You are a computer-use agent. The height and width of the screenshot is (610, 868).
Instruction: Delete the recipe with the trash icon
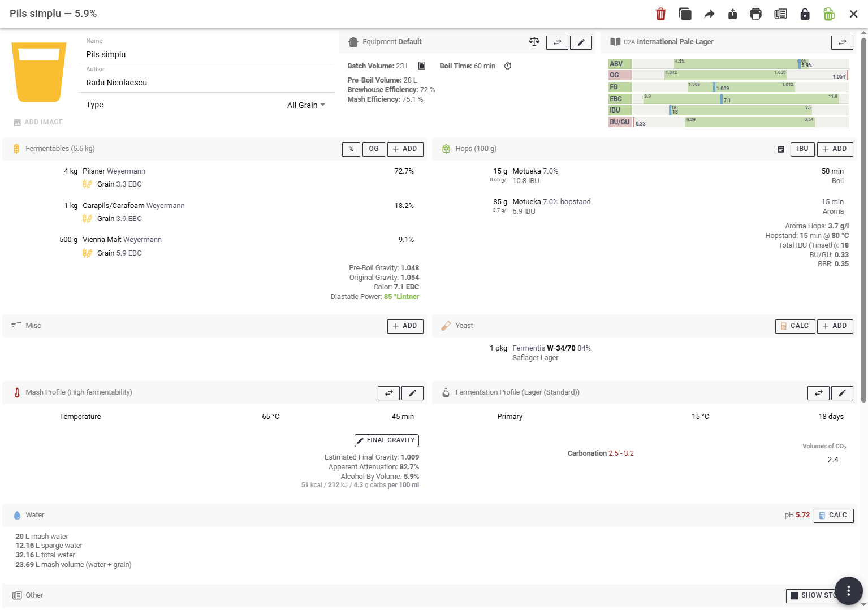(660, 14)
